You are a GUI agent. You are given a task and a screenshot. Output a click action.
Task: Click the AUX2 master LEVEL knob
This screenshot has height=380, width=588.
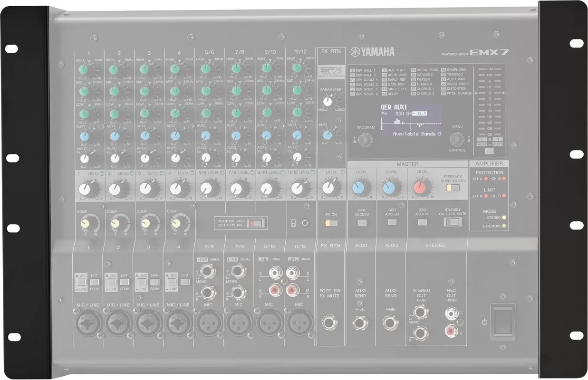390,189
